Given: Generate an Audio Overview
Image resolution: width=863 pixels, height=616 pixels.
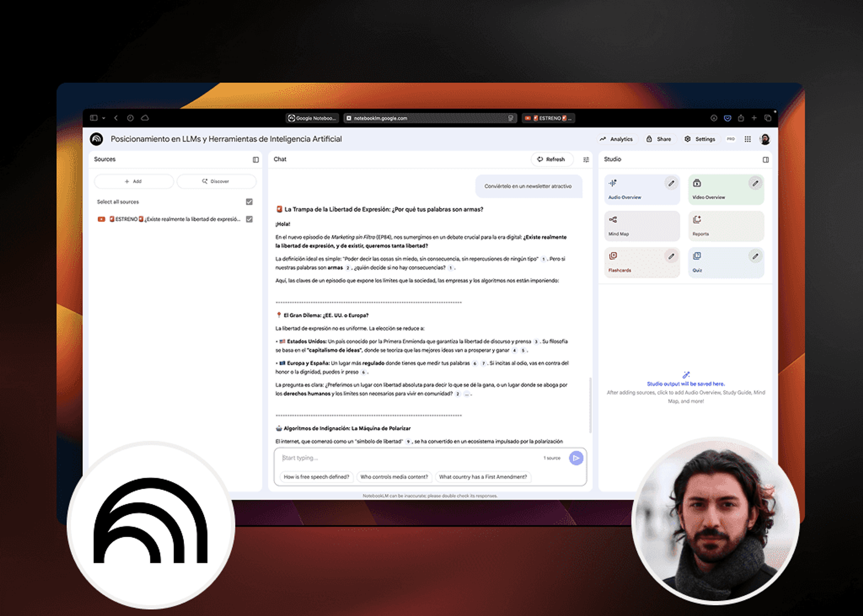Looking at the screenshot, I should pyautogui.click(x=642, y=190).
